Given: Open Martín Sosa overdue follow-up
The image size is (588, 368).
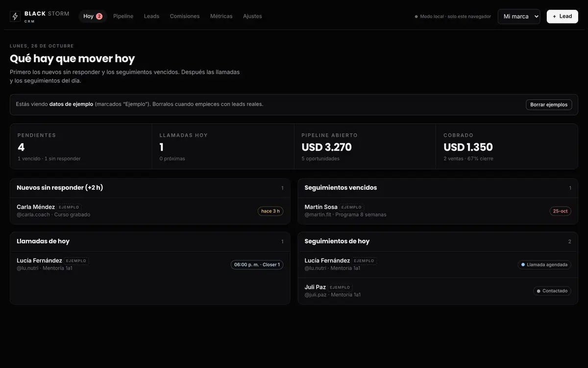Looking at the screenshot, I should click(438, 211).
